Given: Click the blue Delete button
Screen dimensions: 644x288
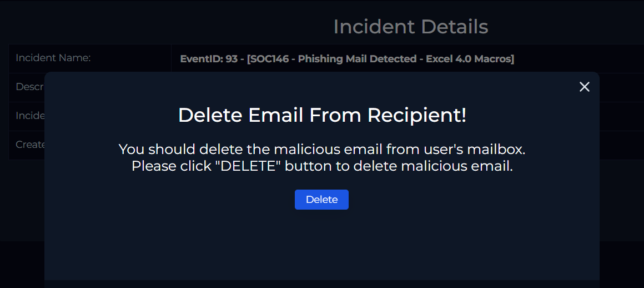Looking at the screenshot, I should pos(321,200).
